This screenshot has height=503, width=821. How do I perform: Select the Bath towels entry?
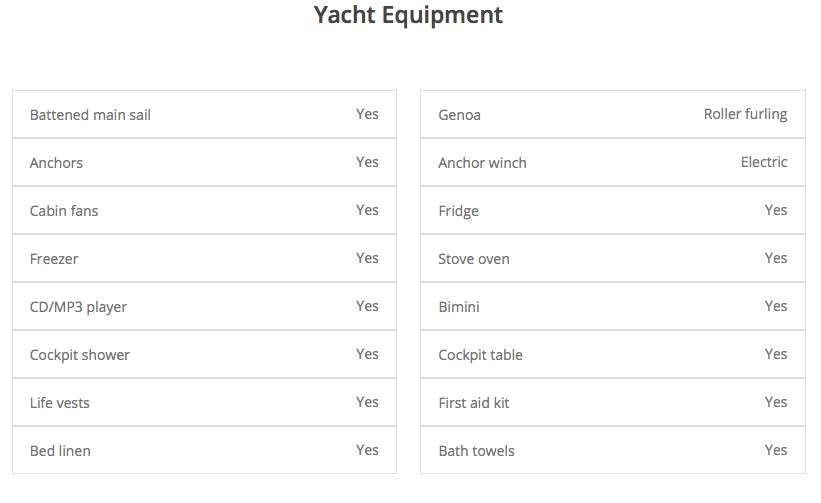point(476,451)
